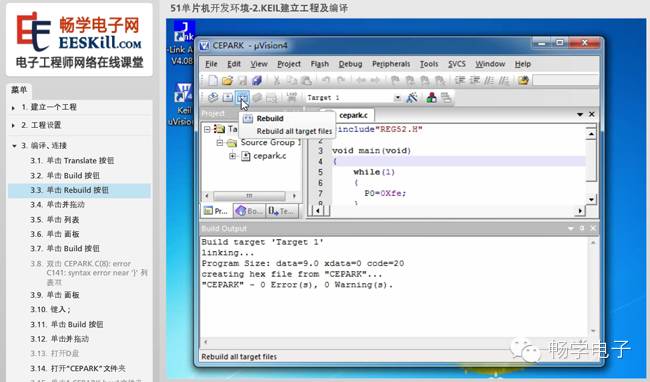Expand sidebar item 2. 工程设置
The height and width of the screenshot is (382, 650).
(x=13, y=125)
